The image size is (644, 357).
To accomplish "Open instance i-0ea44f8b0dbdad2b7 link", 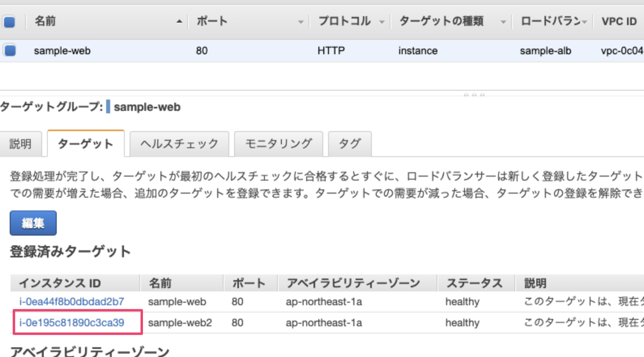I will click(72, 302).
